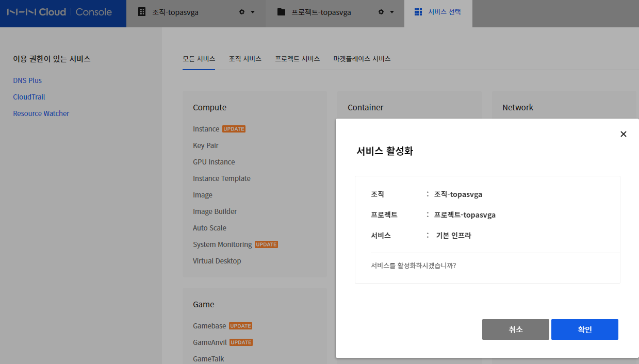Image resolution: width=639 pixels, height=364 pixels.
Task: Click the service selection grid icon
Action: (418, 12)
